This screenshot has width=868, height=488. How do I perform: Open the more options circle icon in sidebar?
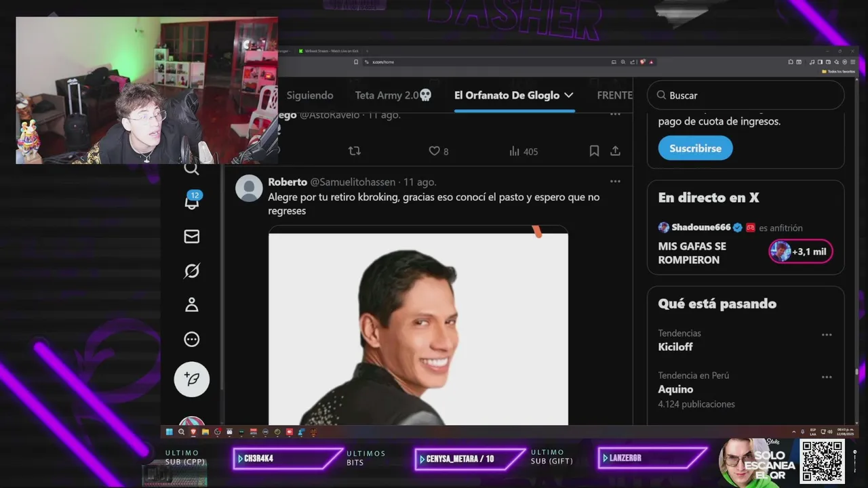click(x=192, y=339)
